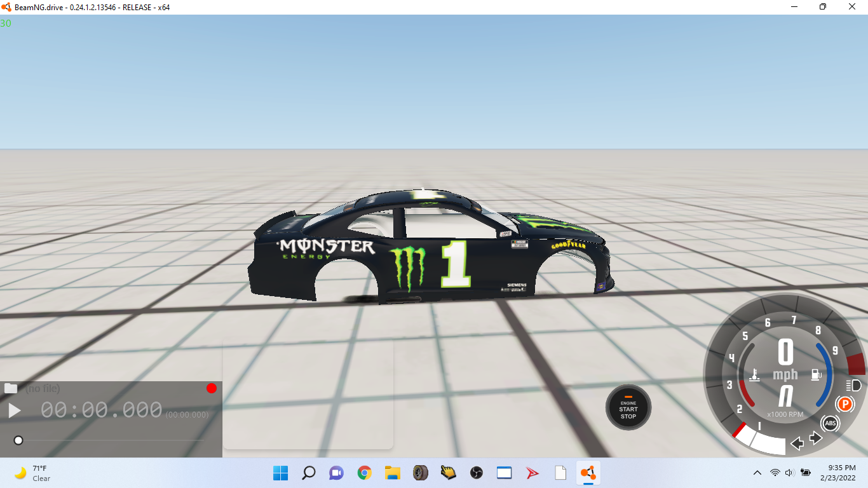Click the BeamNG.drive title bar icon
The image size is (868, 488).
(7, 7)
